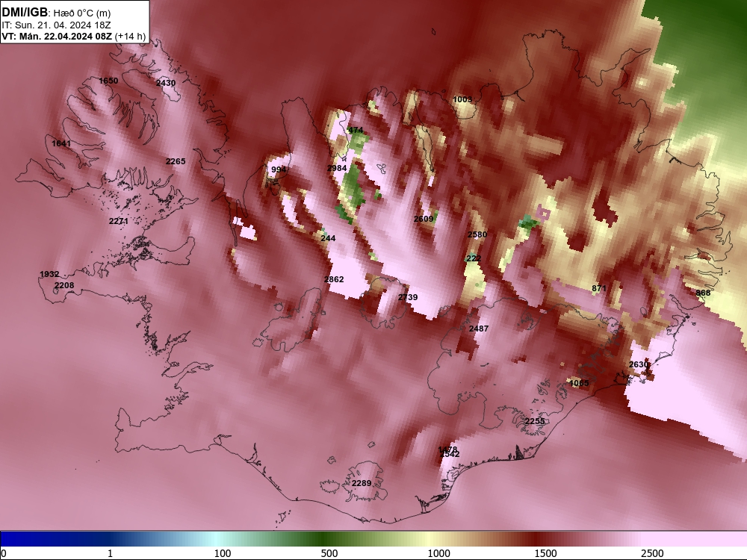The height and width of the screenshot is (560, 747).
Task: Click the 500 label on the color scale
Action: [x=329, y=553]
